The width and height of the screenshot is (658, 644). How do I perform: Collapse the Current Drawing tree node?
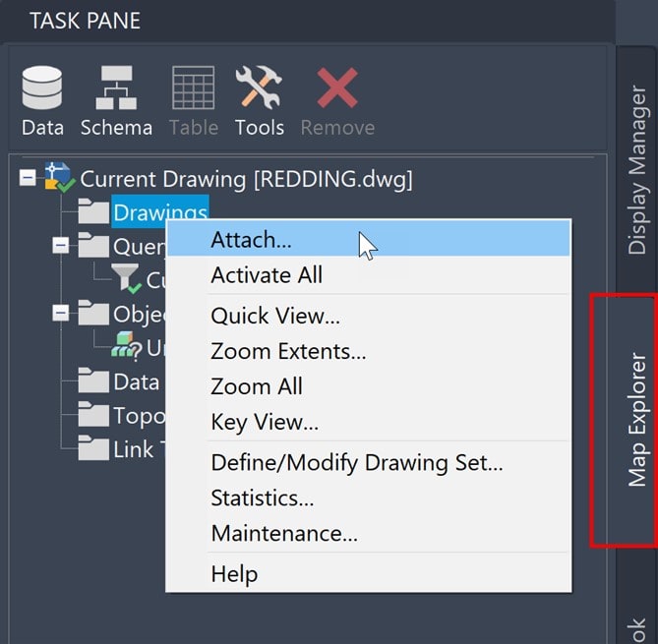28,177
